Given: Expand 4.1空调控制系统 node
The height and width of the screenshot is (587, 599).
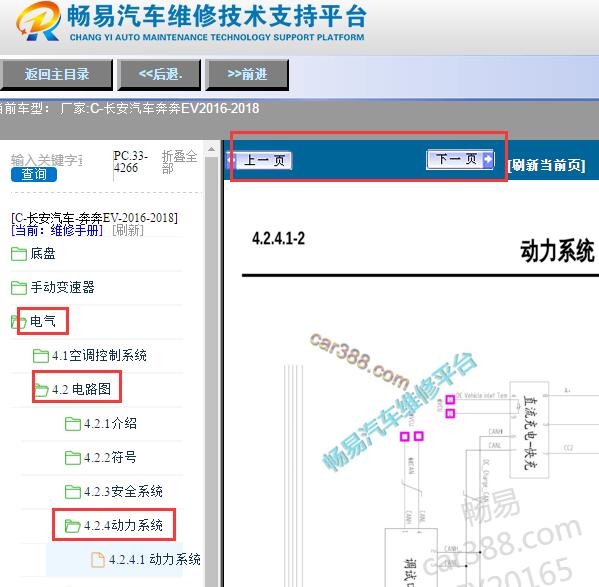Looking at the screenshot, I should (99, 356).
